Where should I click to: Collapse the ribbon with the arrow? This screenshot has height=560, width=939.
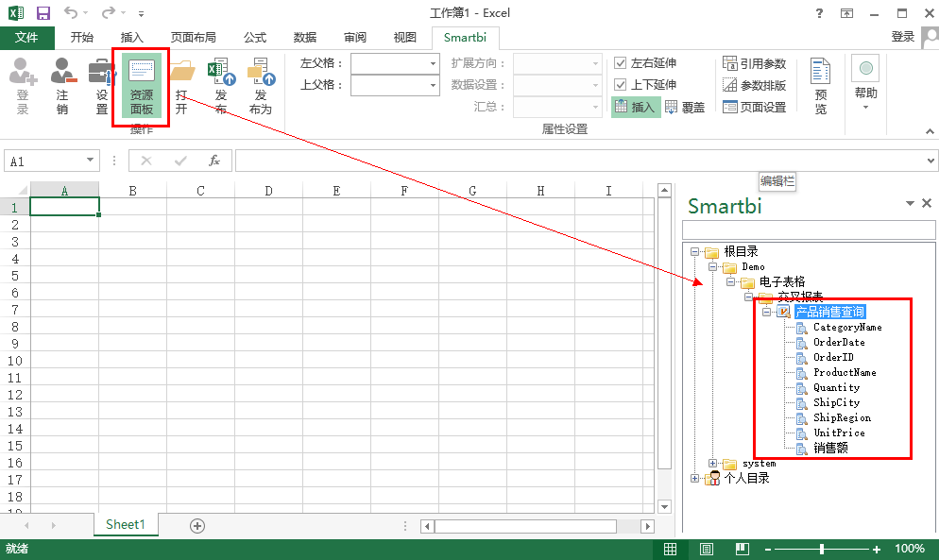tap(930, 130)
